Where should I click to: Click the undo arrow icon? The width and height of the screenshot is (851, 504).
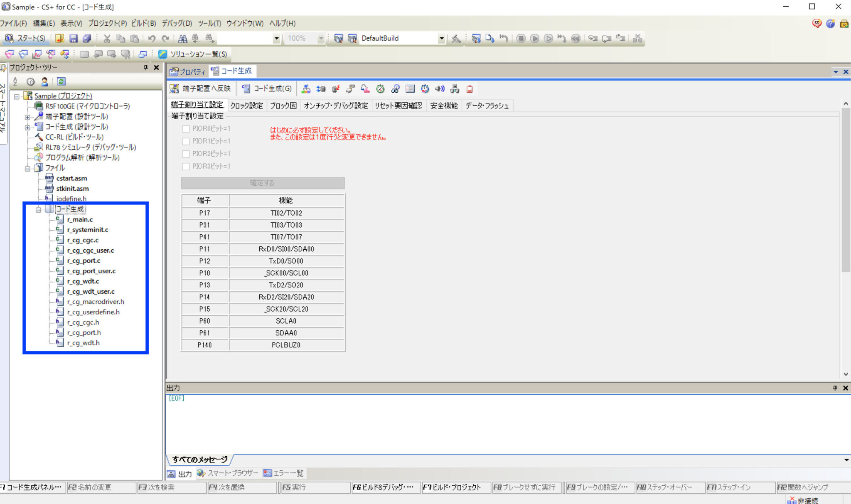(152, 38)
